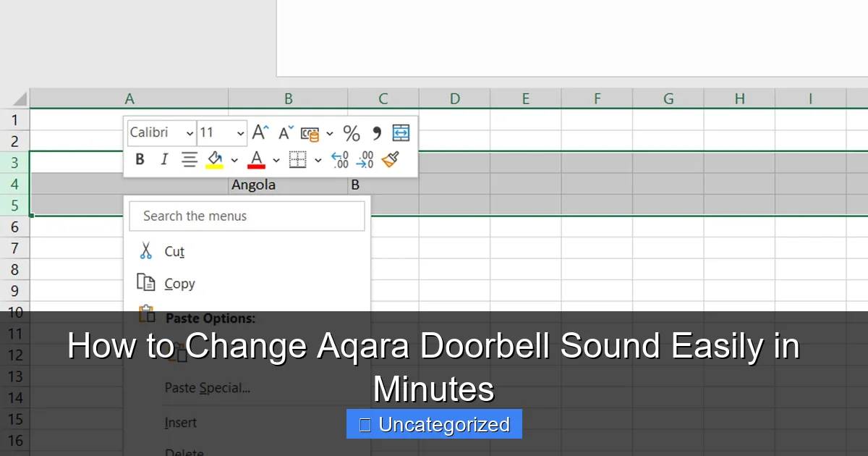Image resolution: width=868 pixels, height=456 pixels.
Task: Increase font size with the Font Size icon
Action: click(x=259, y=131)
